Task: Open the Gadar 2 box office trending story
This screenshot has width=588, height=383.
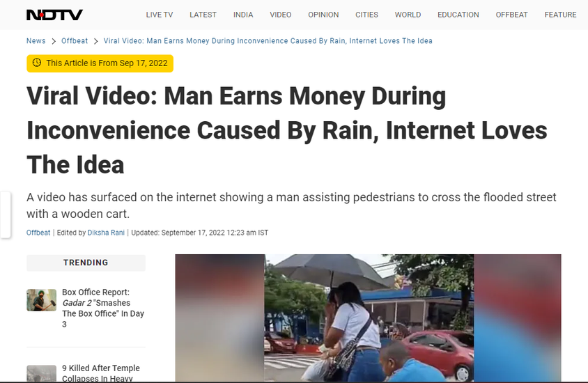Action: click(103, 308)
